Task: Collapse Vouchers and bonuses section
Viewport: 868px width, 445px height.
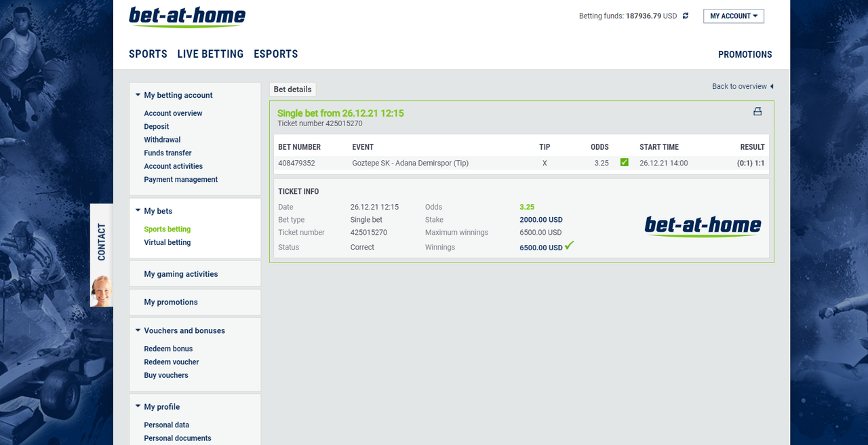Action: click(x=138, y=330)
